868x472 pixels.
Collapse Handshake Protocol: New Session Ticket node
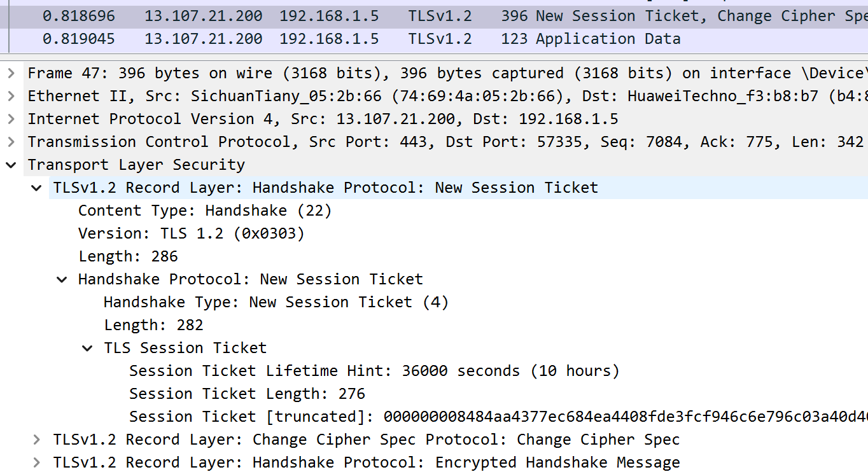click(x=62, y=279)
